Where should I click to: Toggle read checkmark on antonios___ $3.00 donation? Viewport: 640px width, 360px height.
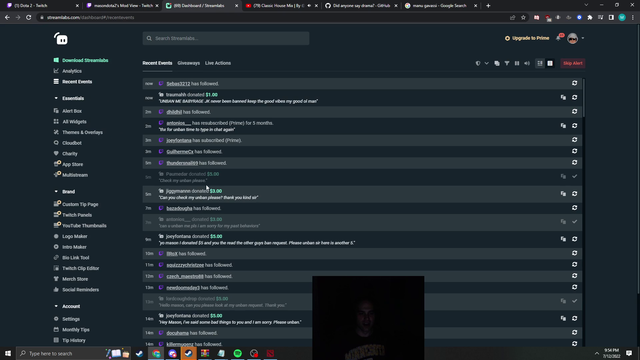click(x=574, y=222)
